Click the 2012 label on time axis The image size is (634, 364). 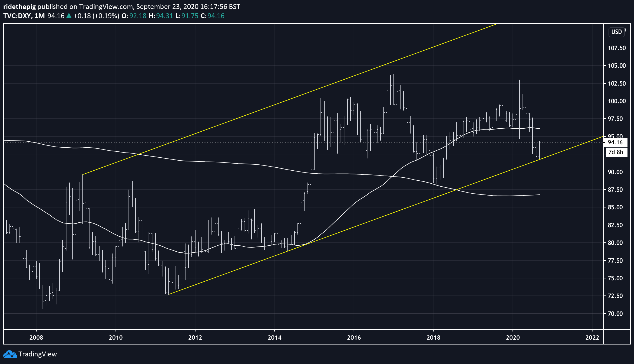coord(195,337)
